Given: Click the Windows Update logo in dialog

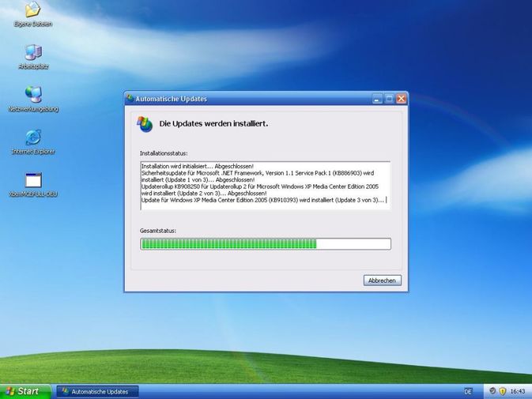Looking at the screenshot, I should coord(145,124).
